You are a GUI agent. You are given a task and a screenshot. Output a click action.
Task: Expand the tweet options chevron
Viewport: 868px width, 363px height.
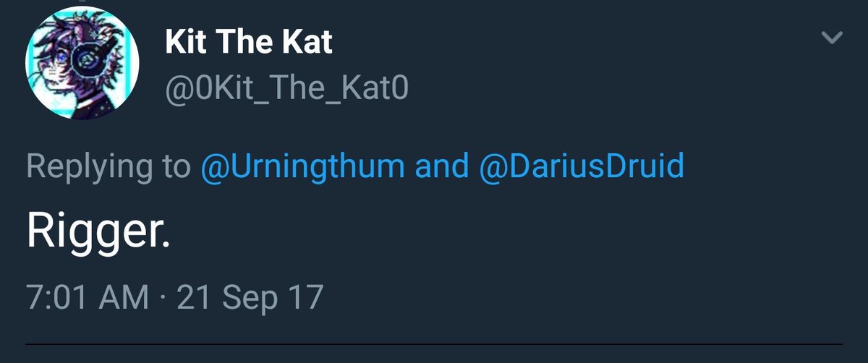click(x=833, y=38)
